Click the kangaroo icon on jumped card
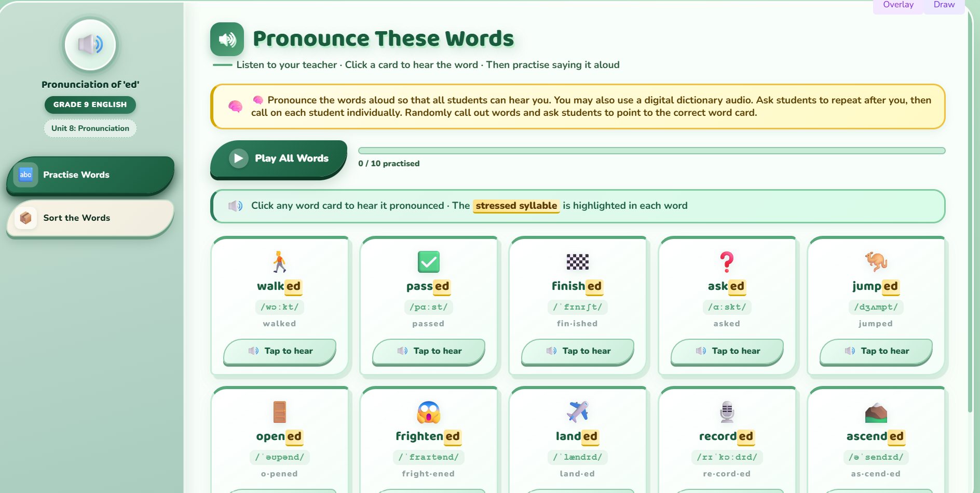This screenshot has height=493, width=980. coord(876,262)
